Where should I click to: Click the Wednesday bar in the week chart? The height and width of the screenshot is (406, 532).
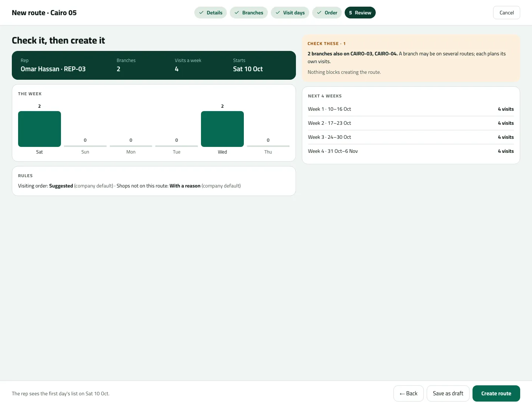point(222,129)
